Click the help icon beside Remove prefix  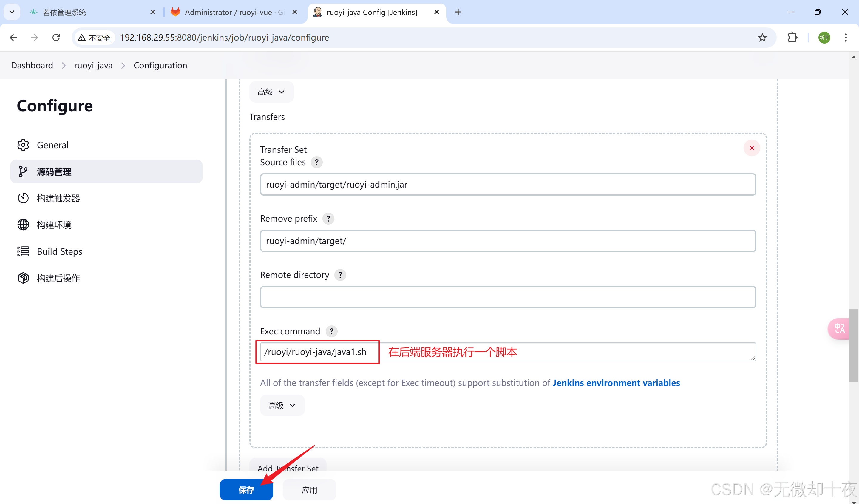click(x=328, y=218)
